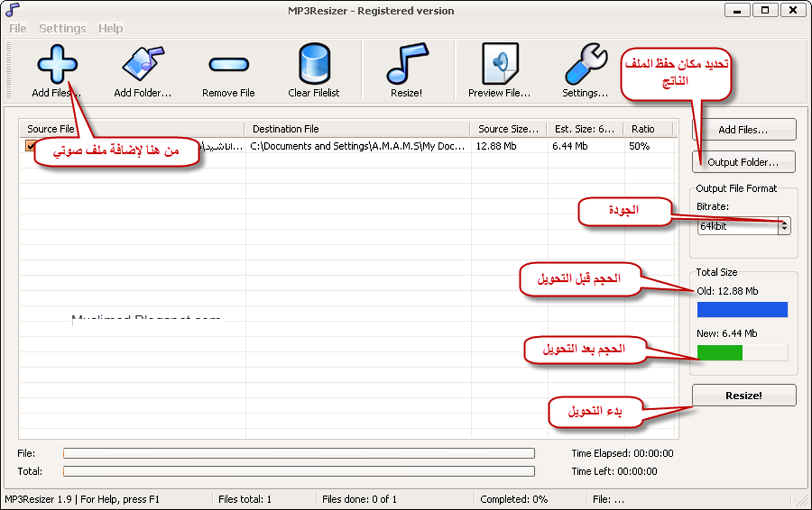812x510 pixels.
Task: Click the Add Files button in right panel
Action: pos(743,130)
